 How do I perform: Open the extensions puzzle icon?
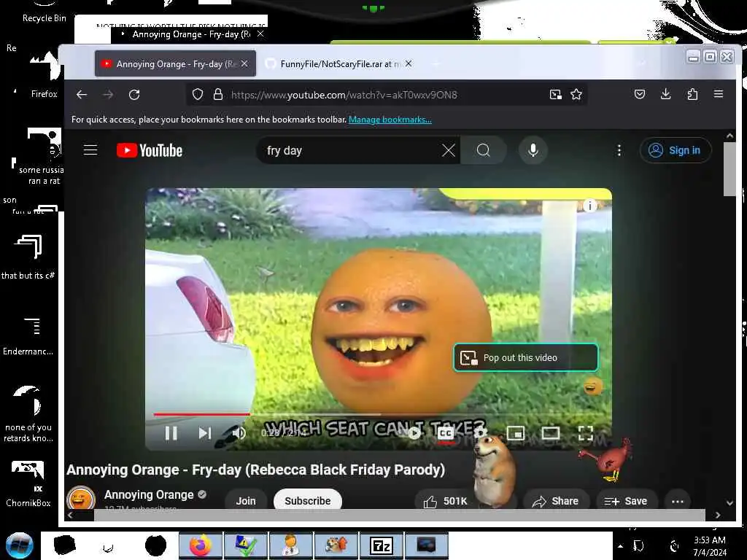(x=692, y=94)
